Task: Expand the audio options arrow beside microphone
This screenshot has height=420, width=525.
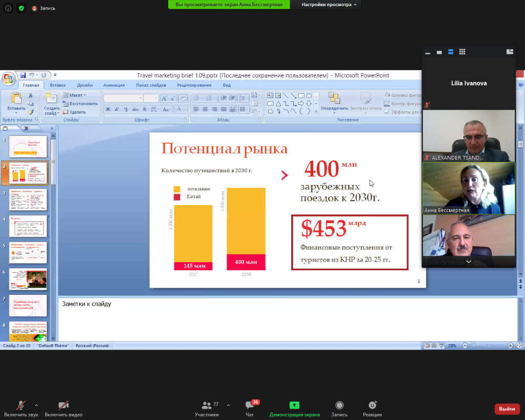Action: pos(36,404)
